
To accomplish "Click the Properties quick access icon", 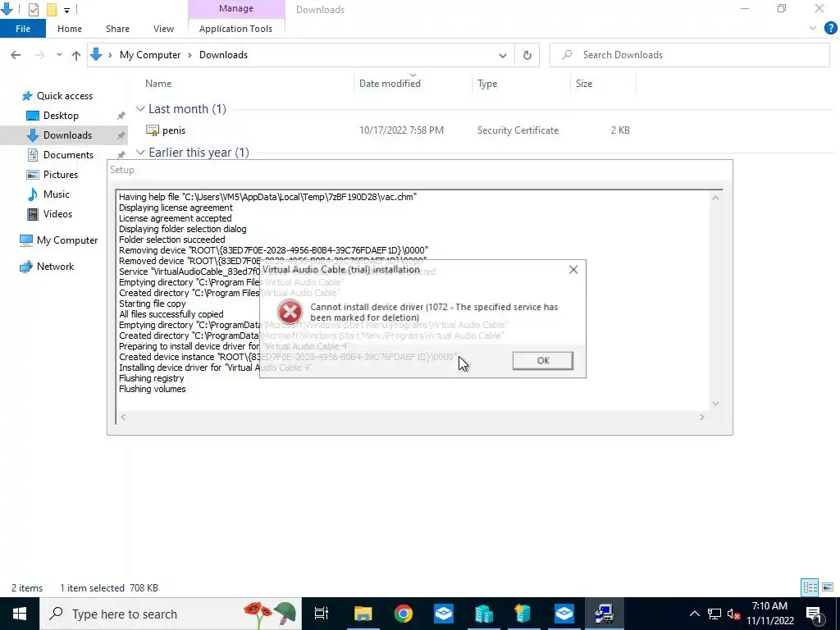I will click(x=33, y=9).
